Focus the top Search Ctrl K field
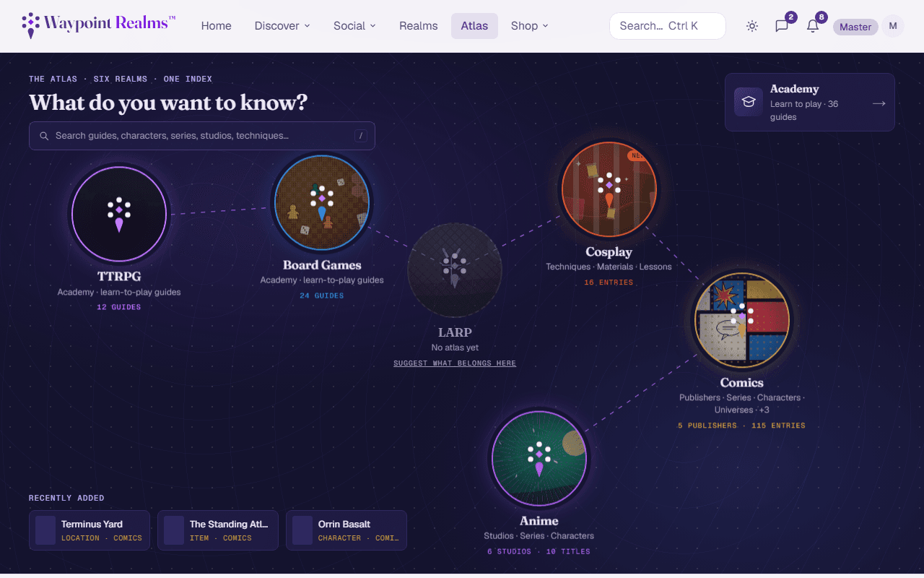This screenshot has width=924, height=578. click(x=668, y=26)
